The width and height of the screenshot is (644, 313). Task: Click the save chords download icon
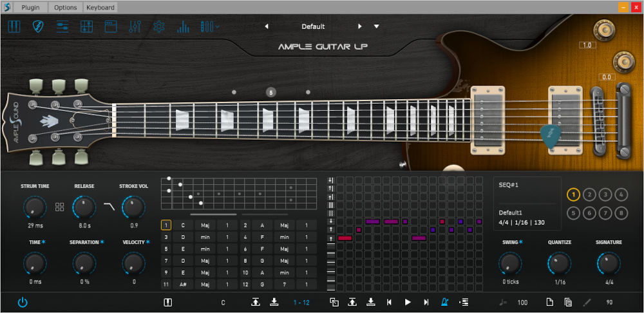[x=274, y=303]
